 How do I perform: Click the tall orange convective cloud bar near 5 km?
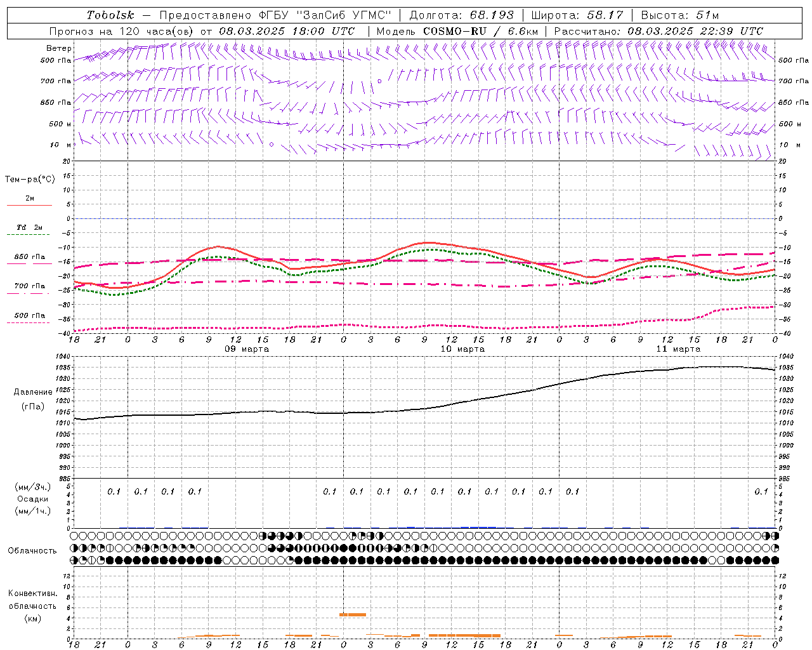(353, 614)
